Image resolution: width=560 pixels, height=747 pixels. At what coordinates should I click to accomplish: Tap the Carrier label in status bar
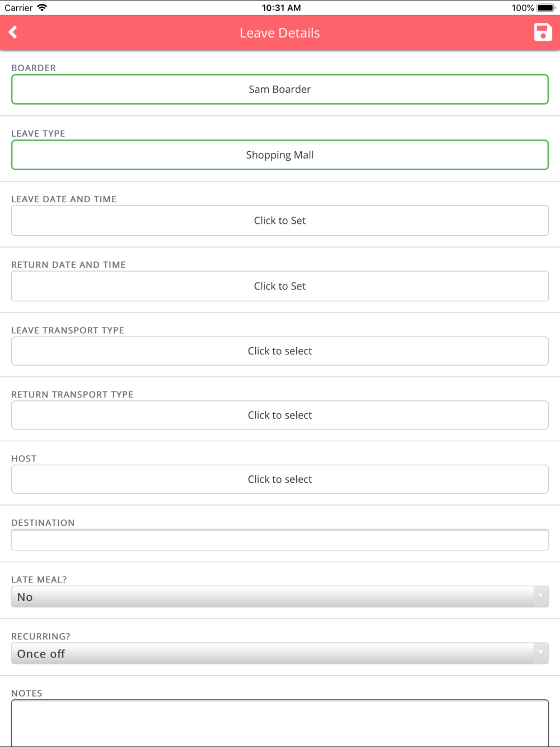(x=18, y=8)
